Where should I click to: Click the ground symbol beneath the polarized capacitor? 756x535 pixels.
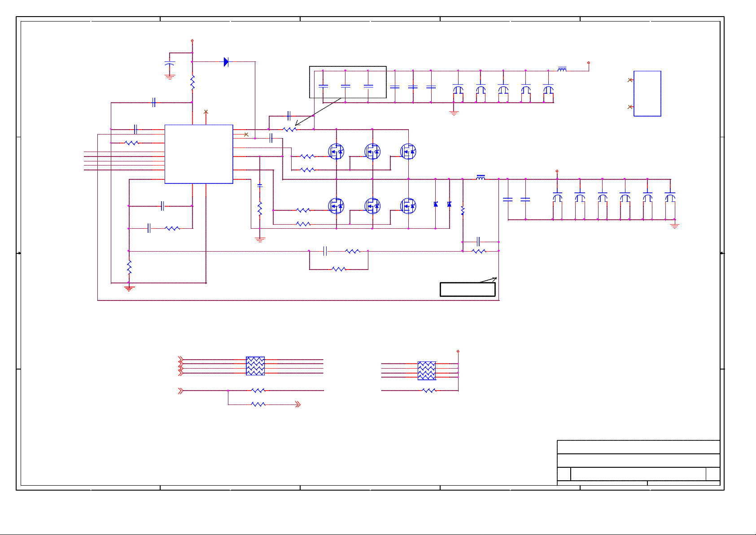pos(170,77)
